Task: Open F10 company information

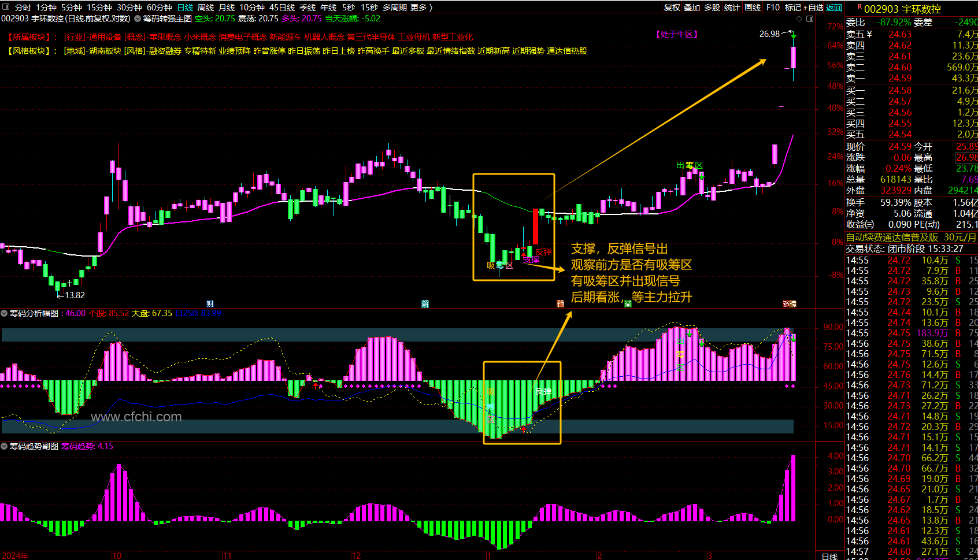Action: [773, 8]
